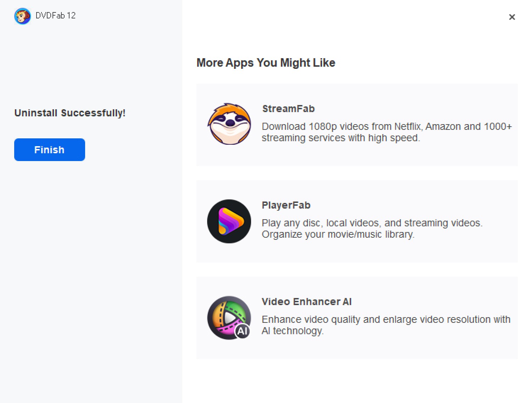
Task: Click the 'DVDFab 12' title text
Action: coord(56,16)
